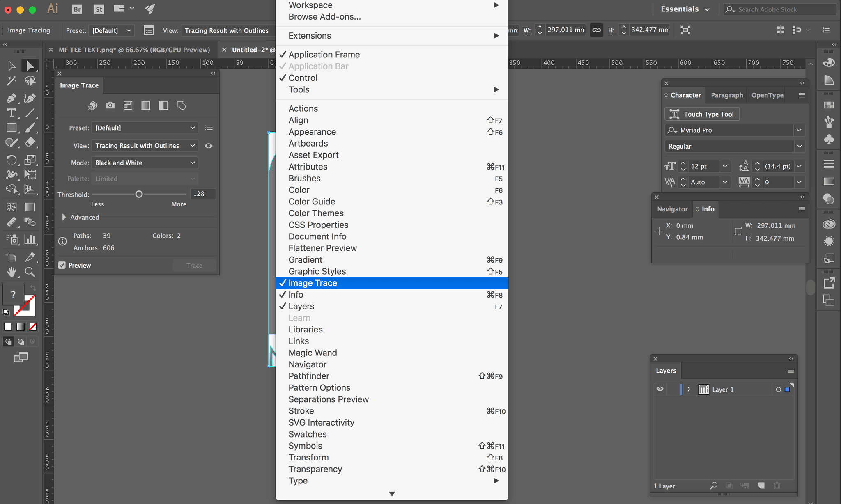Open the Mode dropdown showing Black and White
The height and width of the screenshot is (504, 841).
pyautogui.click(x=145, y=163)
